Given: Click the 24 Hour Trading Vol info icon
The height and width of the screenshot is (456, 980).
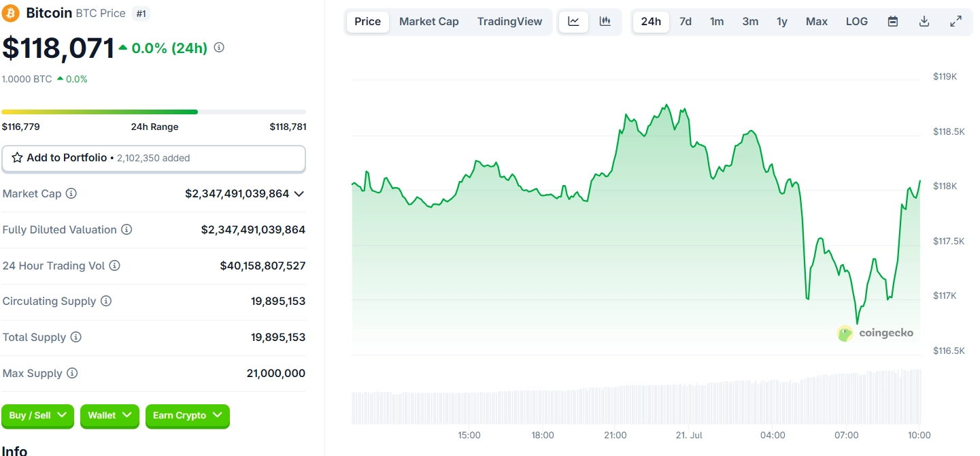Looking at the screenshot, I should 114,265.
